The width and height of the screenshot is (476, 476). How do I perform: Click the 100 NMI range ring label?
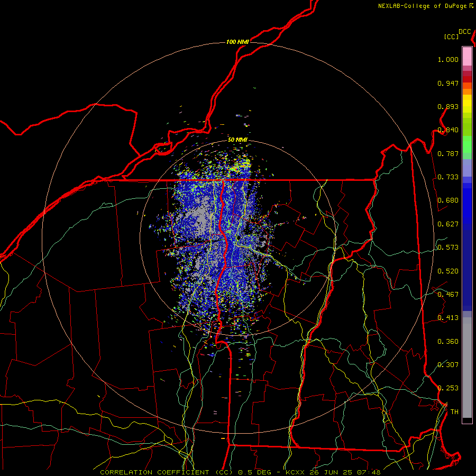point(237,42)
